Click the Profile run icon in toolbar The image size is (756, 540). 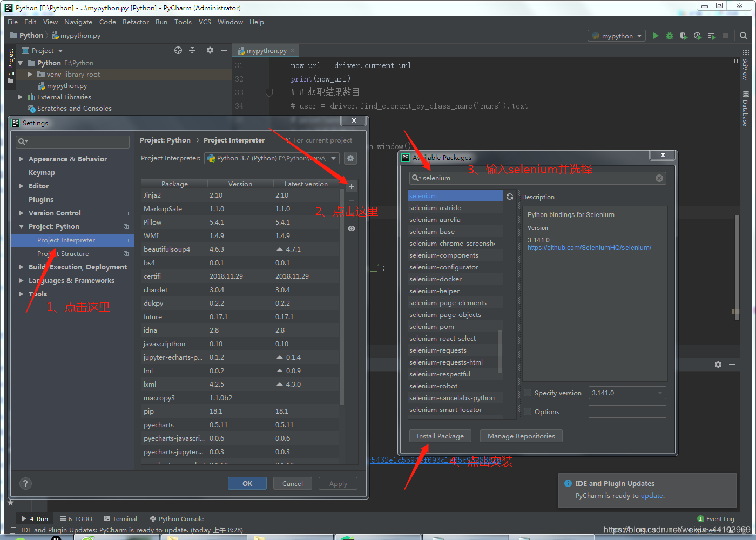[698, 36]
